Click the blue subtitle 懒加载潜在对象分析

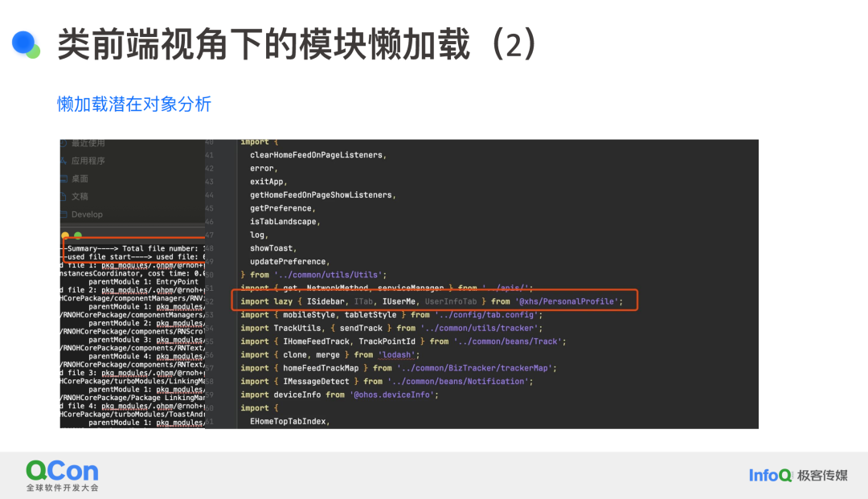tap(134, 104)
